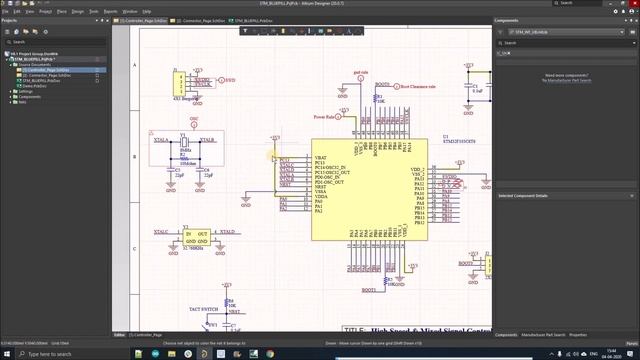The width and height of the screenshot is (640, 360).
Task: Click the pin icon in Projects panel header
Action: pyautogui.click(x=102, y=20)
